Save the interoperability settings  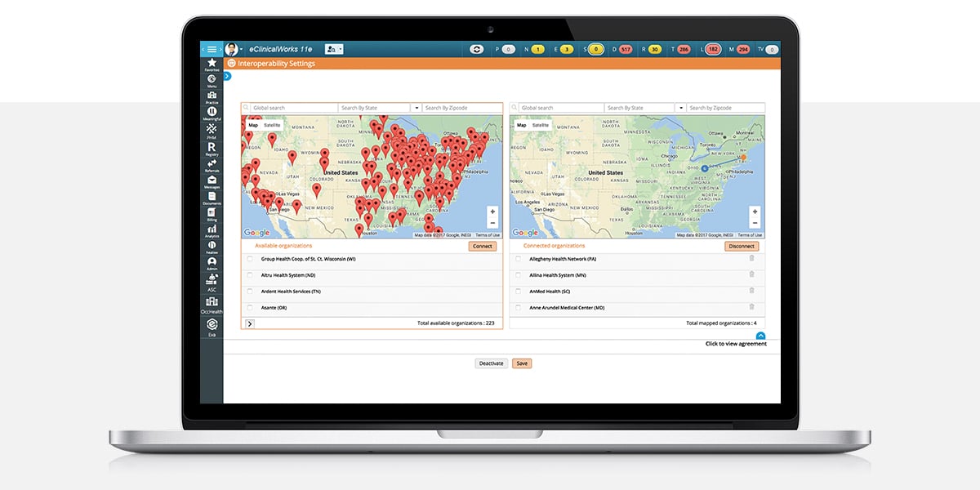click(522, 363)
